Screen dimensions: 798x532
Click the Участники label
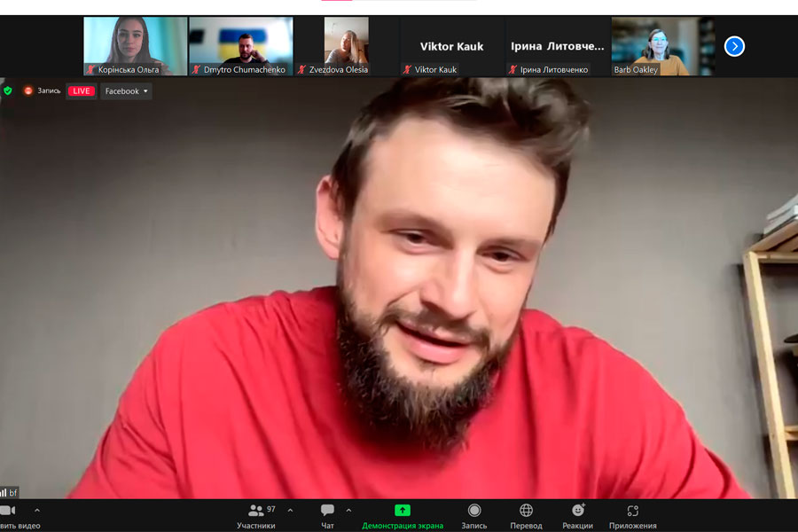(256, 526)
